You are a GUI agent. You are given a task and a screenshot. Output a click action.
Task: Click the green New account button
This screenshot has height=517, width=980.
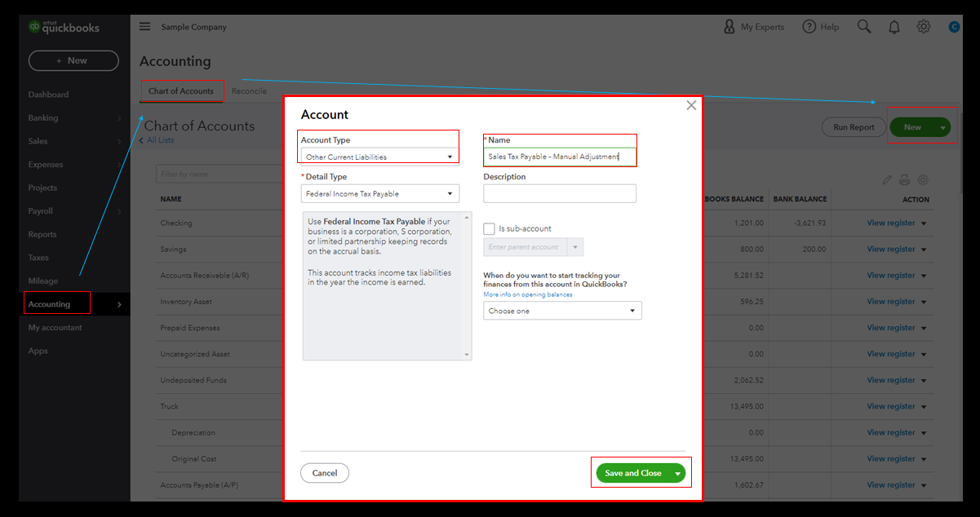coord(913,127)
